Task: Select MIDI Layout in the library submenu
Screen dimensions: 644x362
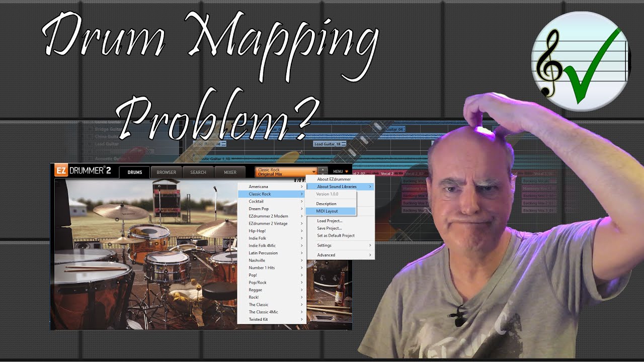Action: click(x=330, y=211)
